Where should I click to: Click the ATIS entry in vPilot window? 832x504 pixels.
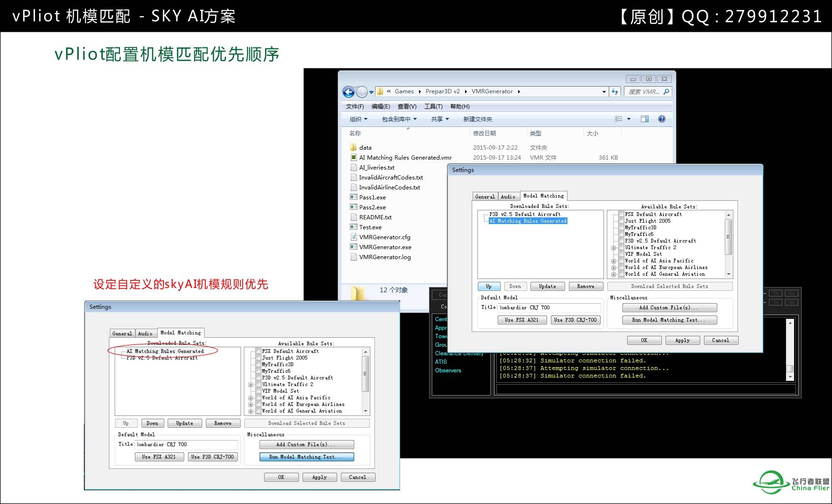441,361
